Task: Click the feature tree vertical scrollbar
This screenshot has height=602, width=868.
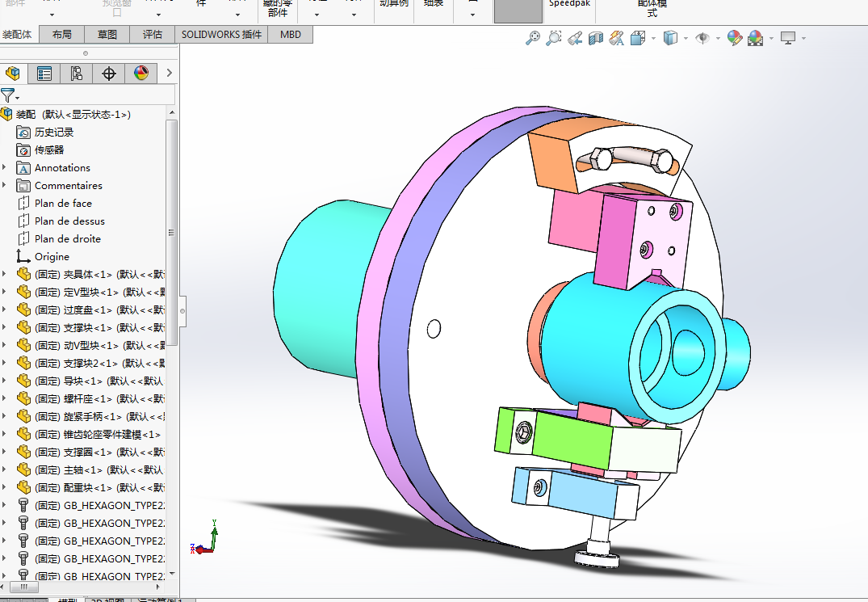Action: [x=171, y=233]
